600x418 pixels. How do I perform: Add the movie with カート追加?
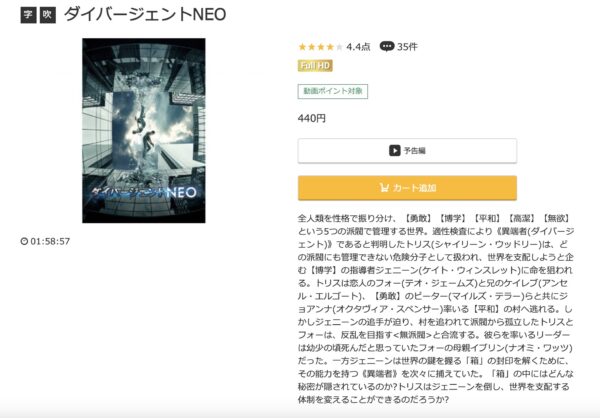coord(407,188)
